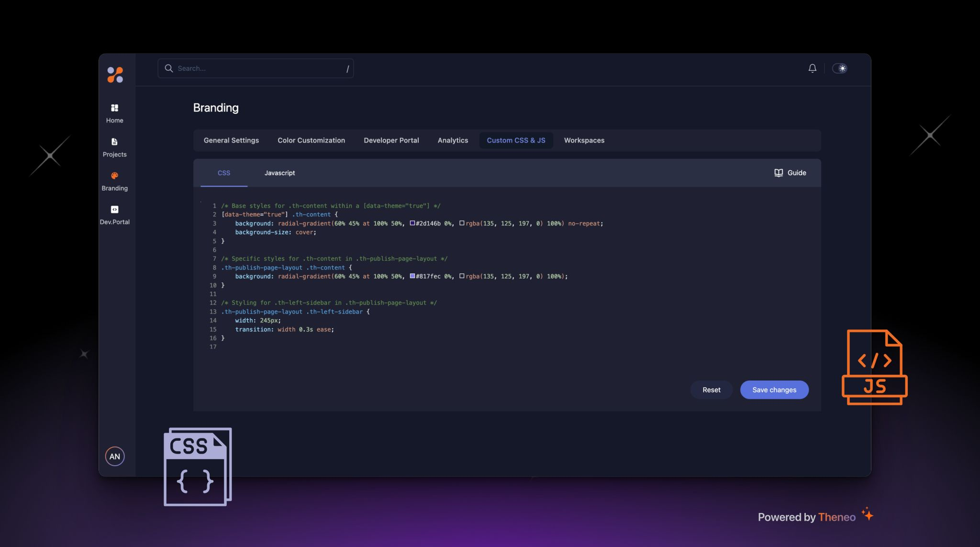
Task: Open the Home section from the sidebar
Action: [114, 108]
